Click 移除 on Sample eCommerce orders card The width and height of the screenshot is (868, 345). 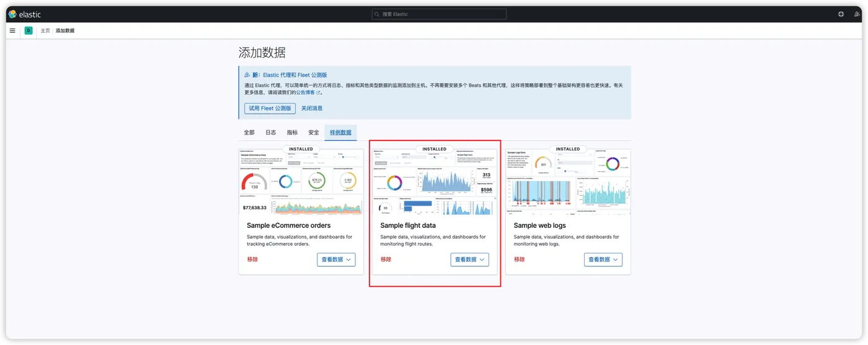[252, 260]
